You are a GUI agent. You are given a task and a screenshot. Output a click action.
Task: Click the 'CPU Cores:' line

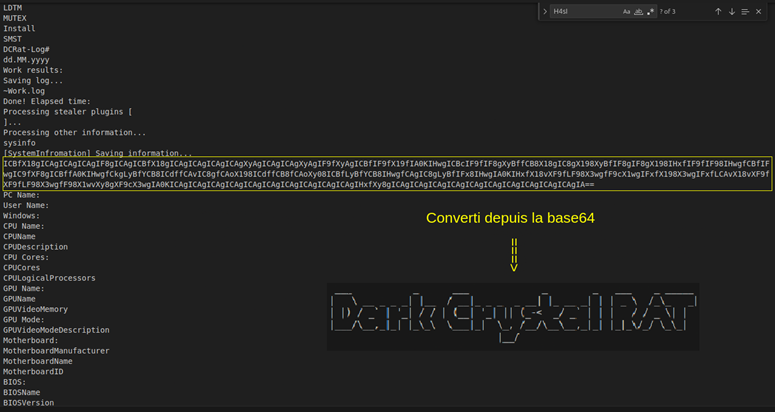(26, 257)
